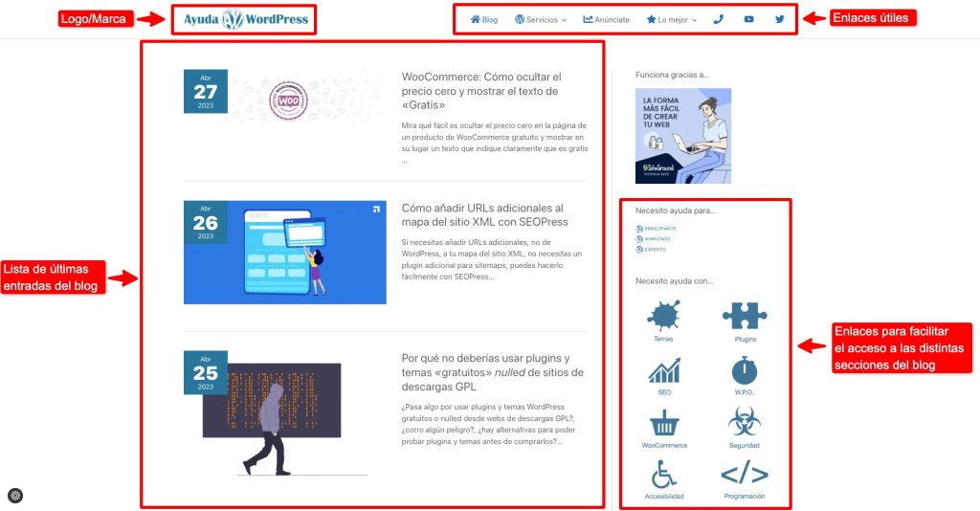The width and height of the screenshot is (980, 511).
Task: Select the Seguridad biohazard icon
Action: pos(745,422)
